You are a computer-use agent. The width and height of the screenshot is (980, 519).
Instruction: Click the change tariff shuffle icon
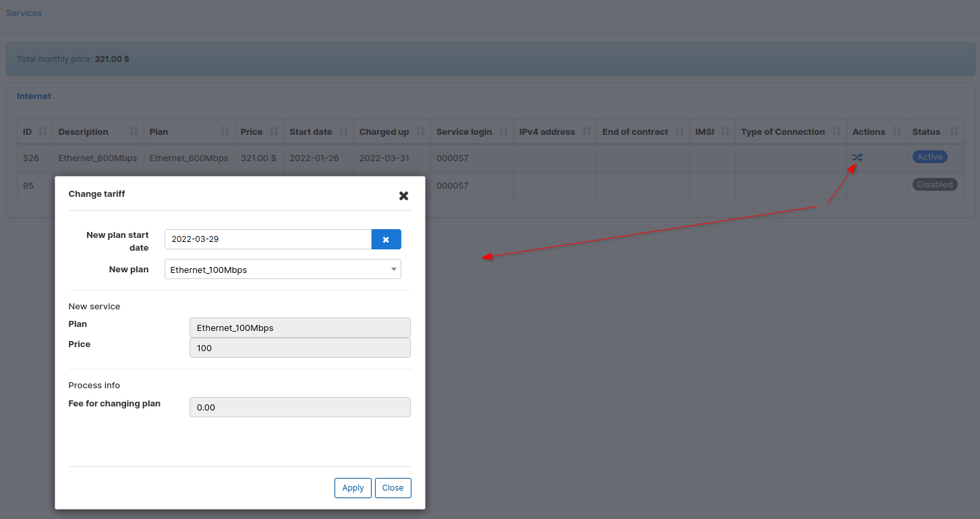tap(857, 158)
